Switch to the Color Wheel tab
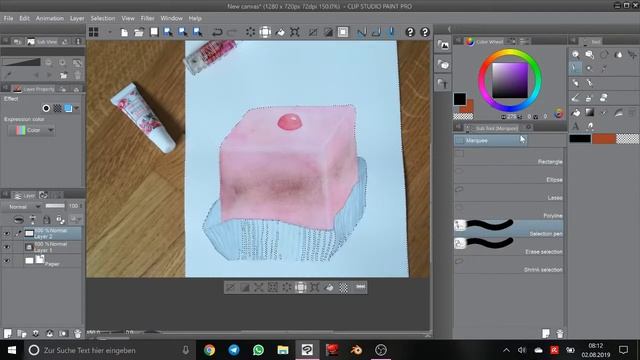This screenshot has height=360, width=640. 484,41
